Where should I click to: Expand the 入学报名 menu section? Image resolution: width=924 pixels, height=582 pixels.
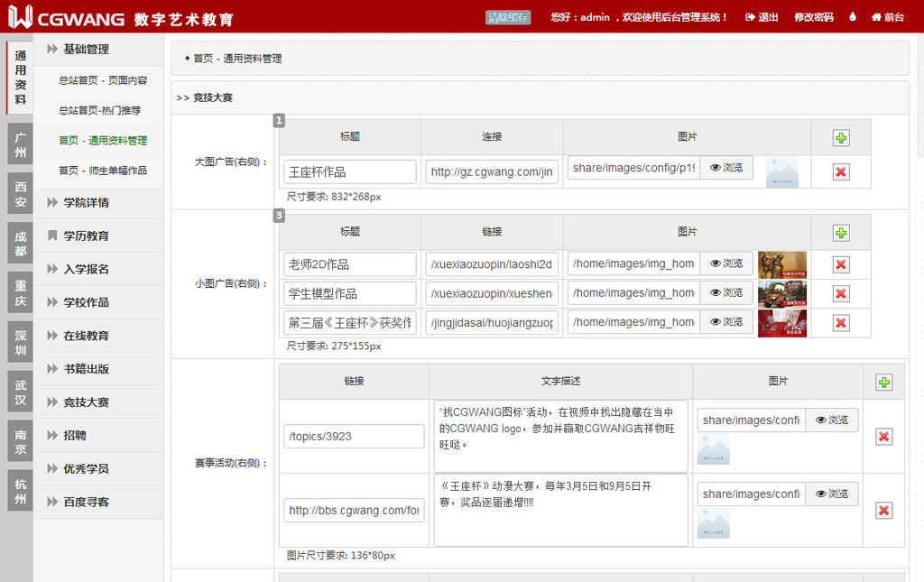pyautogui.click(x=97, y=269)
